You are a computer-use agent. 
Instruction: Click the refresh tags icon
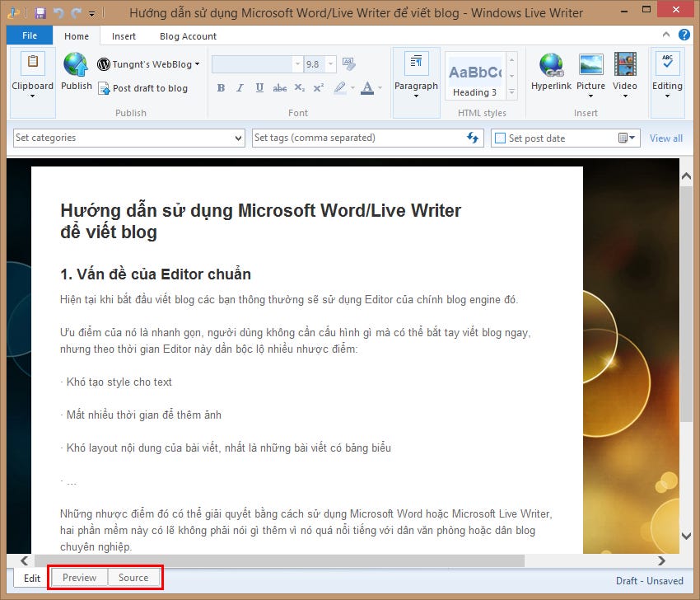pos(473,138)
